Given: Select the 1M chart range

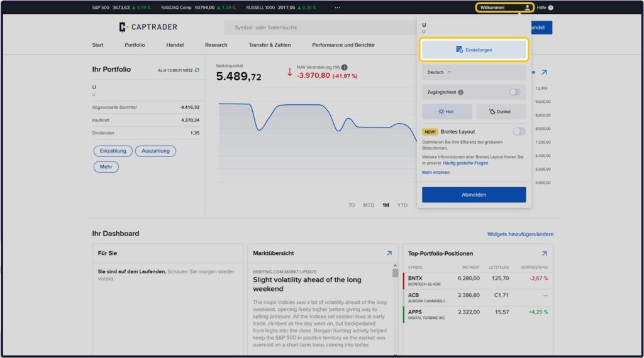Looking at the screenshot, I should [x=386, y=205].
